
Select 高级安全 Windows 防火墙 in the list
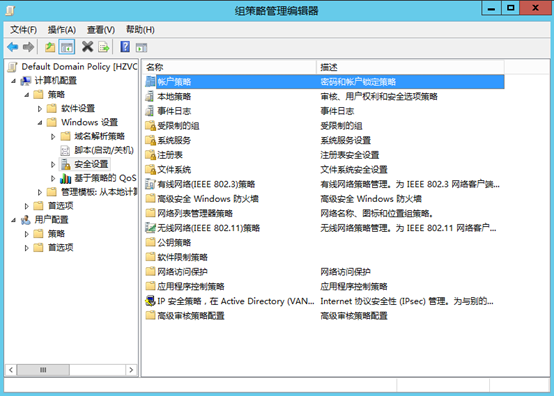click(x=208, y=199)
